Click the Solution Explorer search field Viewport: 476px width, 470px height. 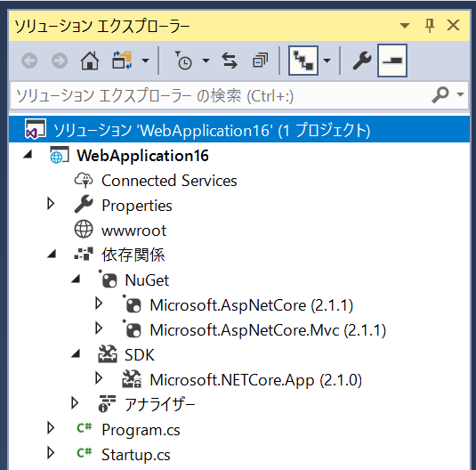(x=219, y=96)
